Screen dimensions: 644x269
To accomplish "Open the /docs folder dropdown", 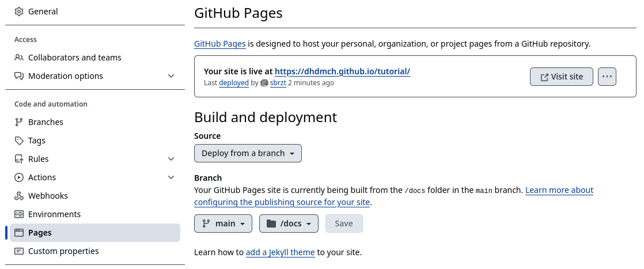I will 289,223.
